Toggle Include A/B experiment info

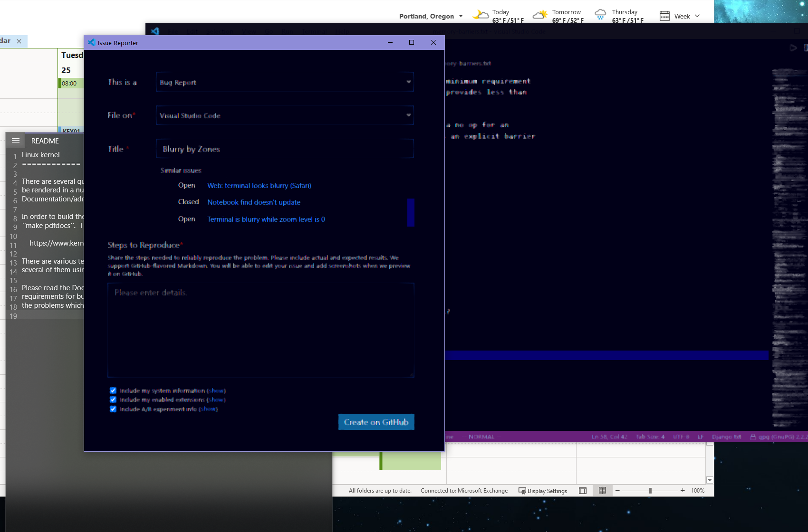pyautogui.click(x=113, y=408)
